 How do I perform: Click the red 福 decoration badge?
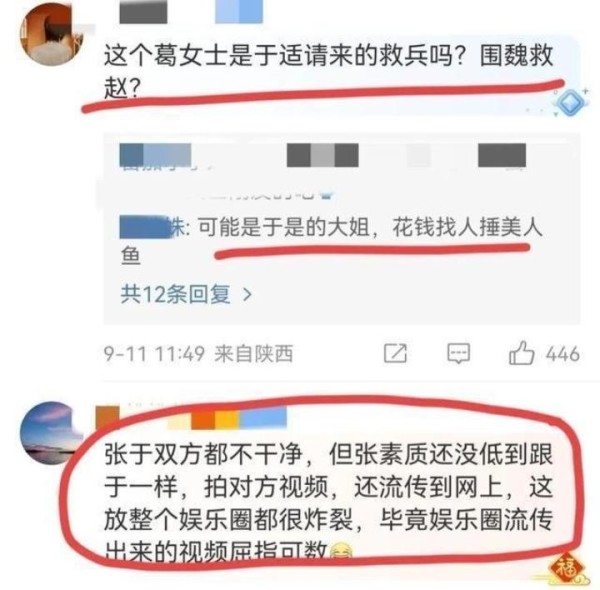point(567,569)
